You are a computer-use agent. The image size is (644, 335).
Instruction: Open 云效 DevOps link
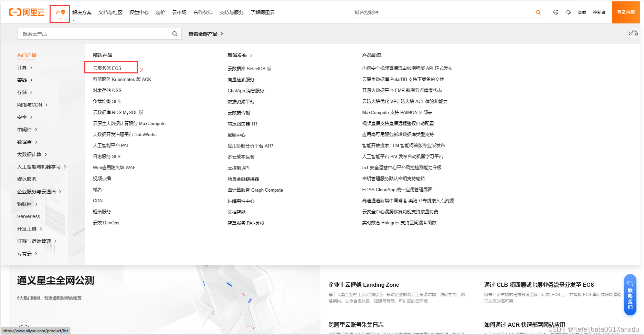pos(106,223)
